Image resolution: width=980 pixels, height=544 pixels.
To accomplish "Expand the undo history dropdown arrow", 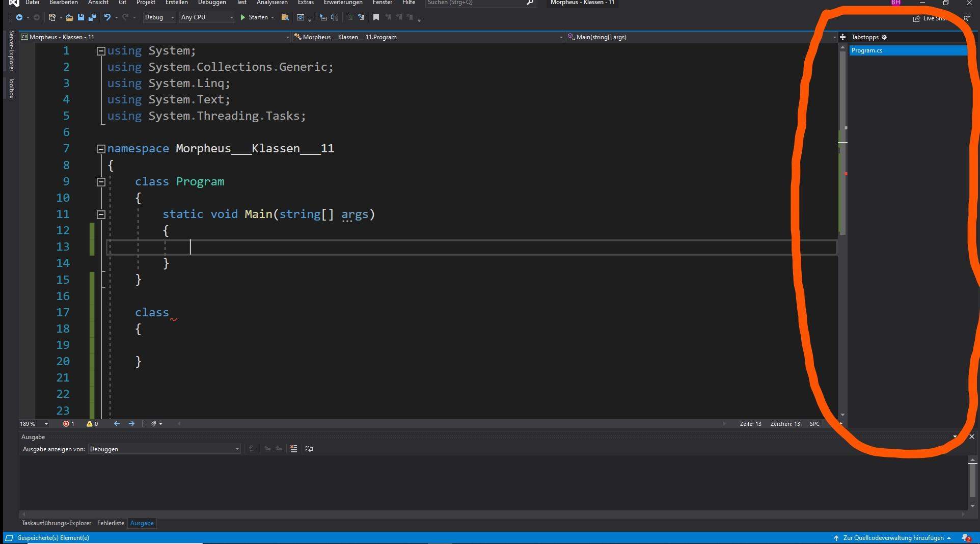I will [116, 17].
